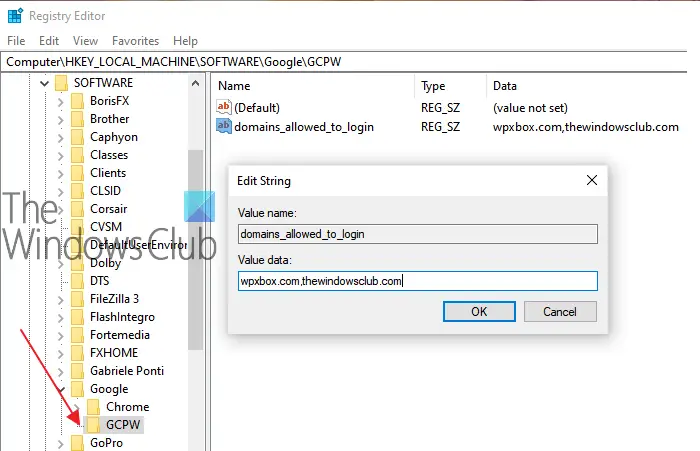Image resolution: width=700 pixels, height=451 pixels.
Task: Click the Value name field
Action: (417, 234)
